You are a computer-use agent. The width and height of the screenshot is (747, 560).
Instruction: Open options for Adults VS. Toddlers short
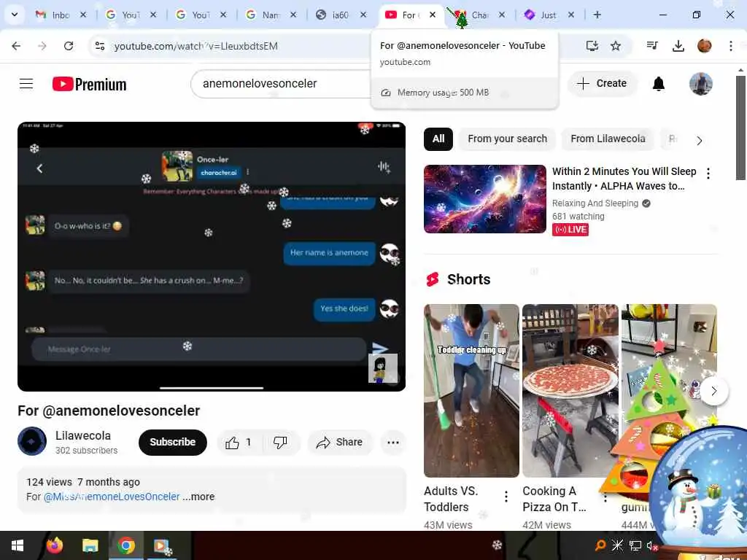[506, 497]
